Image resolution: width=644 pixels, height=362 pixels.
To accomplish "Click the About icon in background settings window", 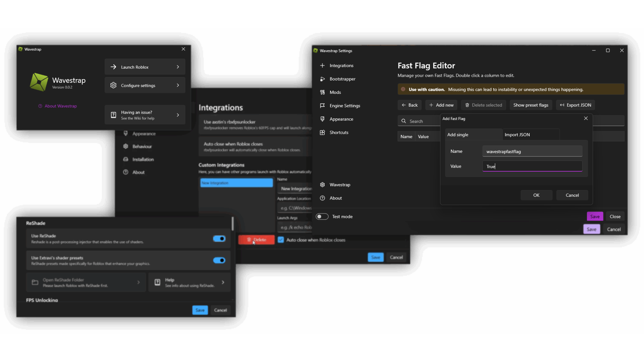I will (x=126, y=172).
